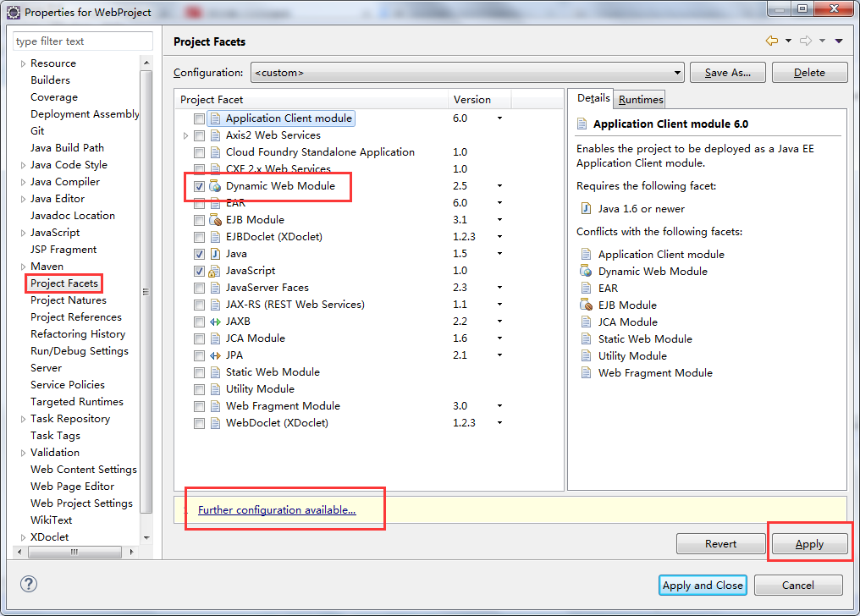The height and width of the screenshot is (616, 860).
Task: Click the Apply button
Action: [x=809, y=544]
